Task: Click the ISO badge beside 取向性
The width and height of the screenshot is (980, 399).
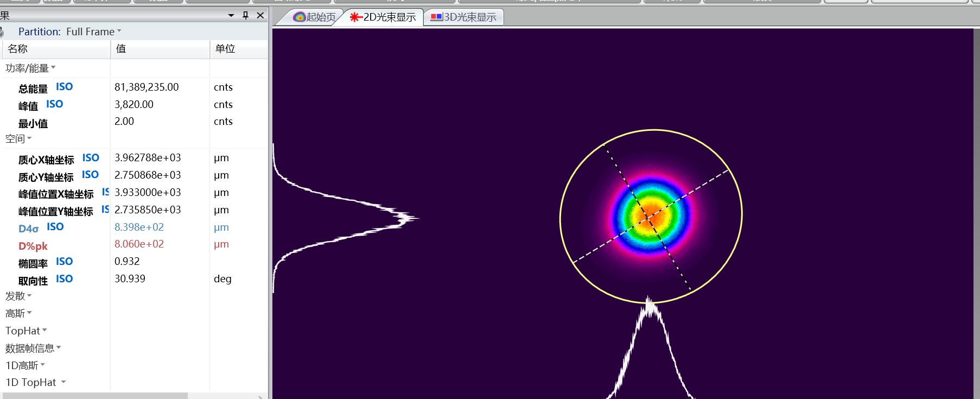Action: [64, 279]
